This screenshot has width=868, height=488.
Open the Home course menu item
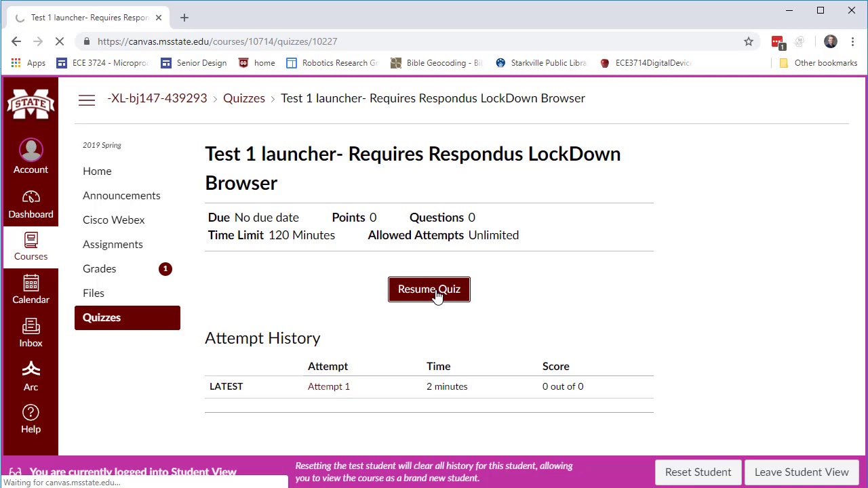[x=97, y=171]
